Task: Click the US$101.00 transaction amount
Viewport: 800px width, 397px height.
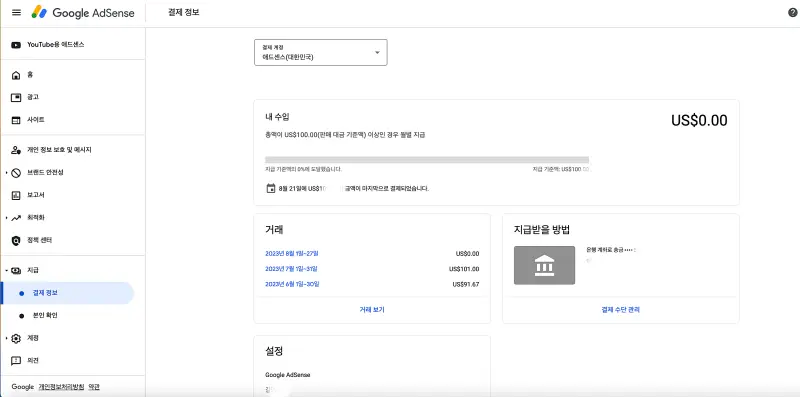Action: click(x=464, y=269)
